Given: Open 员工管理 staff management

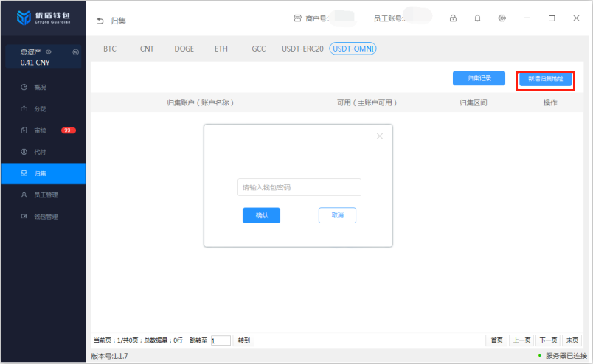Looking at the screenshot, I should [44, 195].
